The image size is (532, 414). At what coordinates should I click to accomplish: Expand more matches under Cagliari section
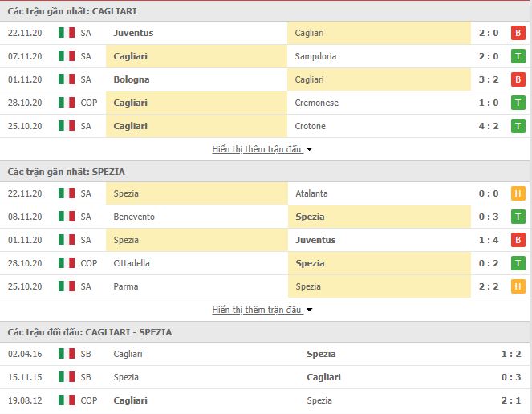click(x=257, y=149)
